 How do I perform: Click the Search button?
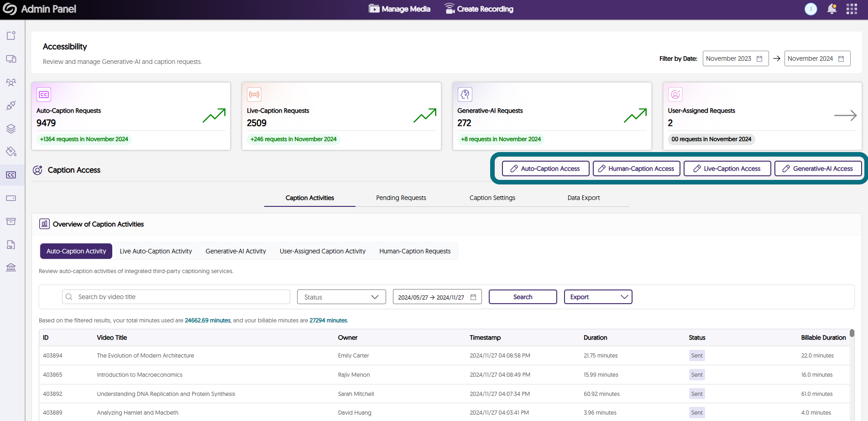click(523, 297)
